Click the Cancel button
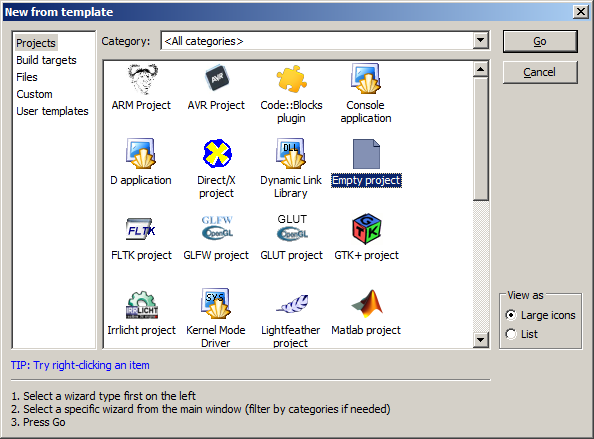Image resolution: width=594 pixels, height=439 pixels. [540, 72]
